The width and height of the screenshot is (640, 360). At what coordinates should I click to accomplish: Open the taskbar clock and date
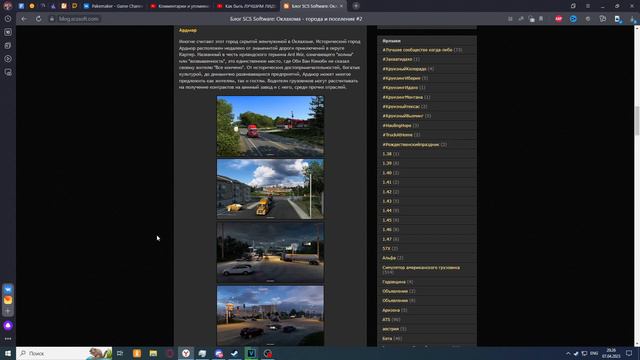pyautogui.click(x=611, y=353)
